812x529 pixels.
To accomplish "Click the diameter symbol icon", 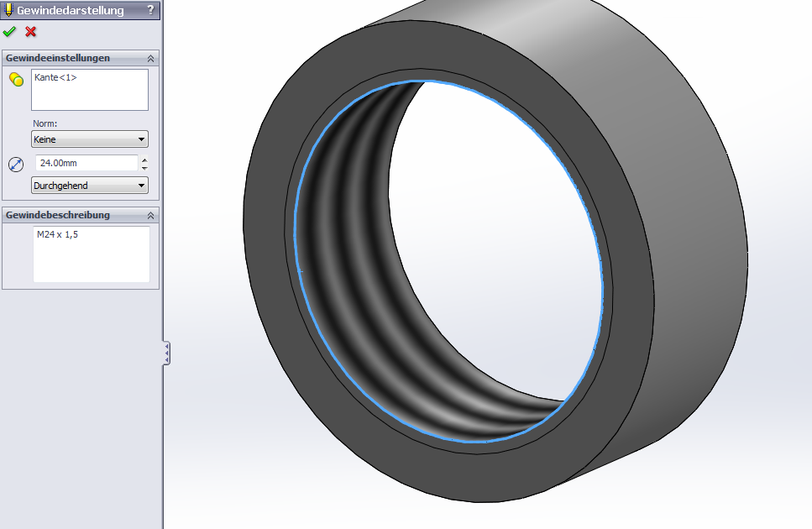I will point(16,165).
